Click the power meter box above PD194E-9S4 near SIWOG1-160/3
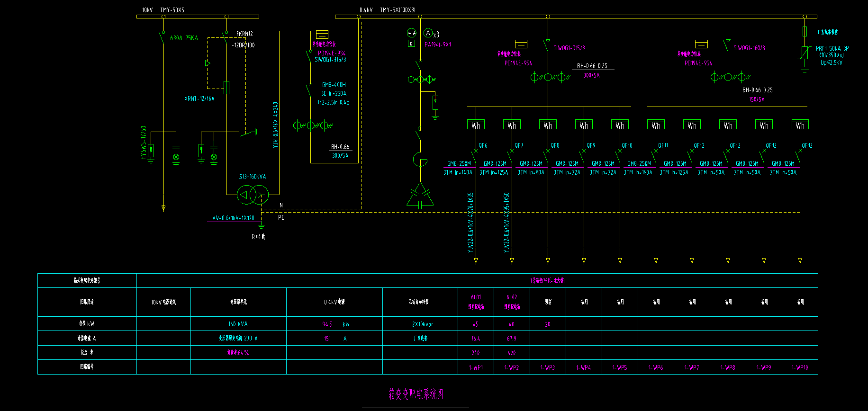 click(x=701, y=44)
